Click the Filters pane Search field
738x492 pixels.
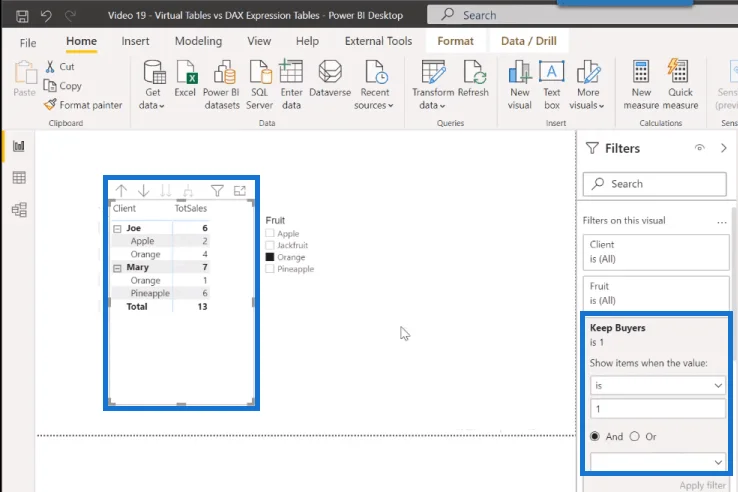pyautogui.click(x=654, y=184)
